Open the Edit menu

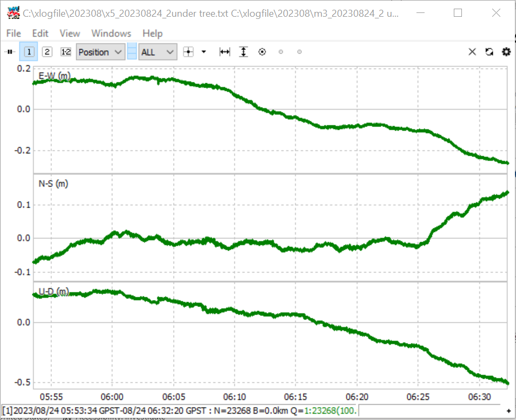[40, 34]
